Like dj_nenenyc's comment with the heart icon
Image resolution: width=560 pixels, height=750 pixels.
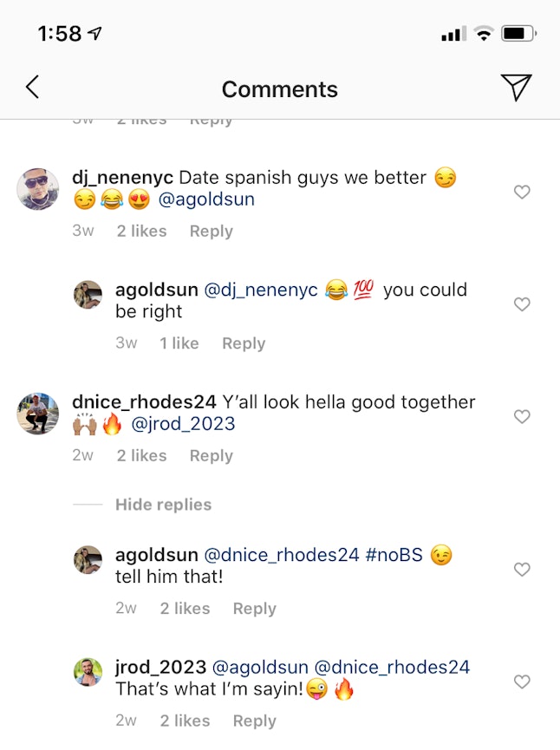tap(522, 192)
